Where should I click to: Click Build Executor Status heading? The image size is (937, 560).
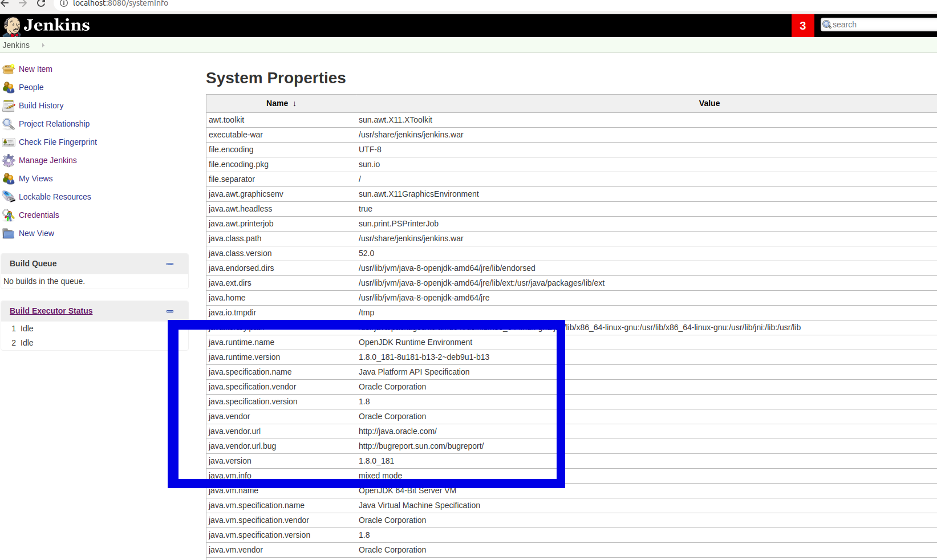pos(51,311)
